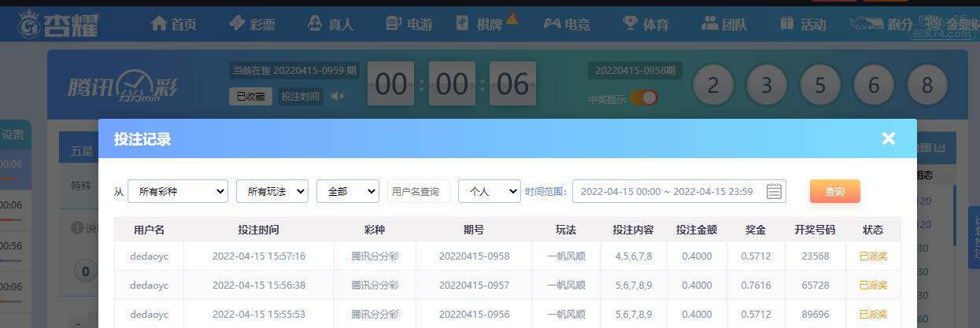Open the 活动 gift icon

tap(786, 24)
